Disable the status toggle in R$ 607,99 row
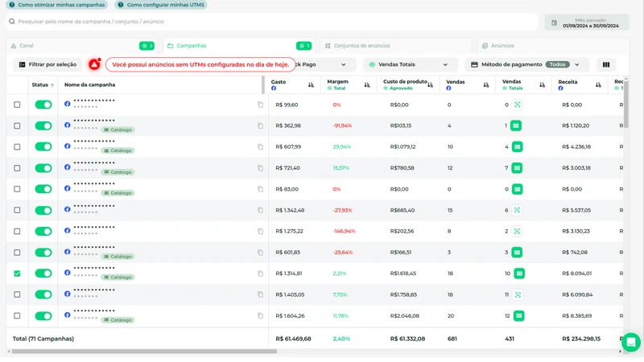Viewport: 644px width, 362px height. click(x=43, y=146)
